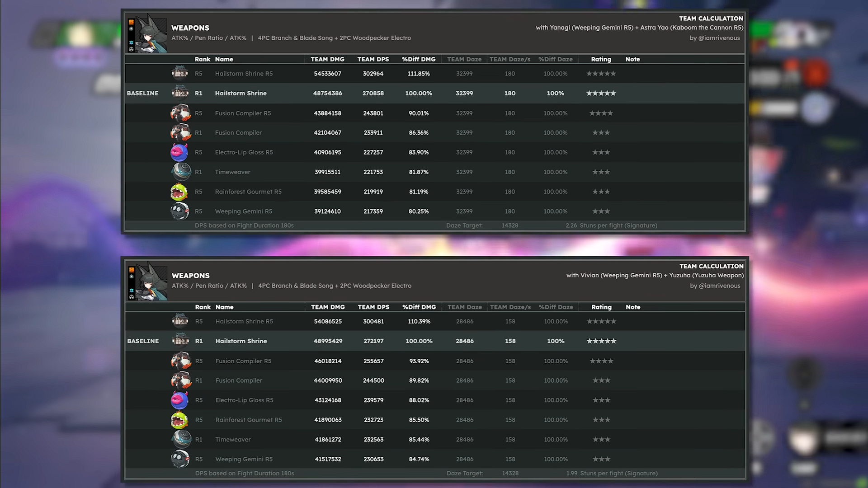Click TEAM DMG column header in bottom table
This screenshot has height=488, width=868.
[x=328, y=307]
